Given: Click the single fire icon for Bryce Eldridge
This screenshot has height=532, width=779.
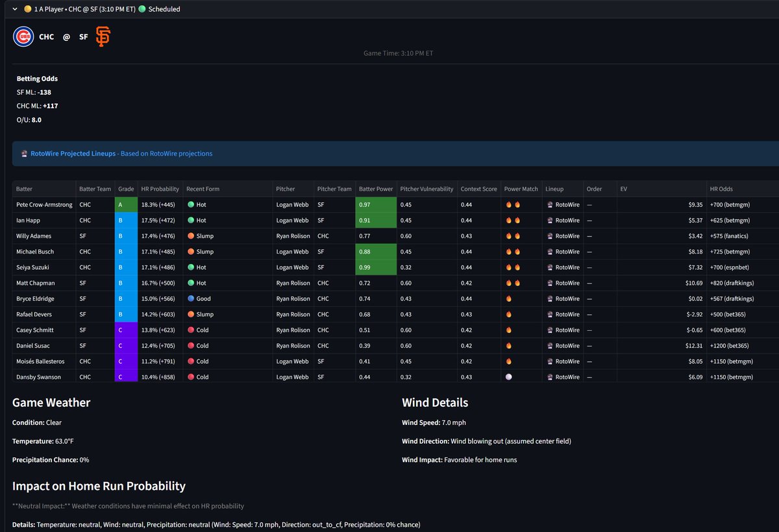Looking at the screenshot, I should click(x=508, y=298).
